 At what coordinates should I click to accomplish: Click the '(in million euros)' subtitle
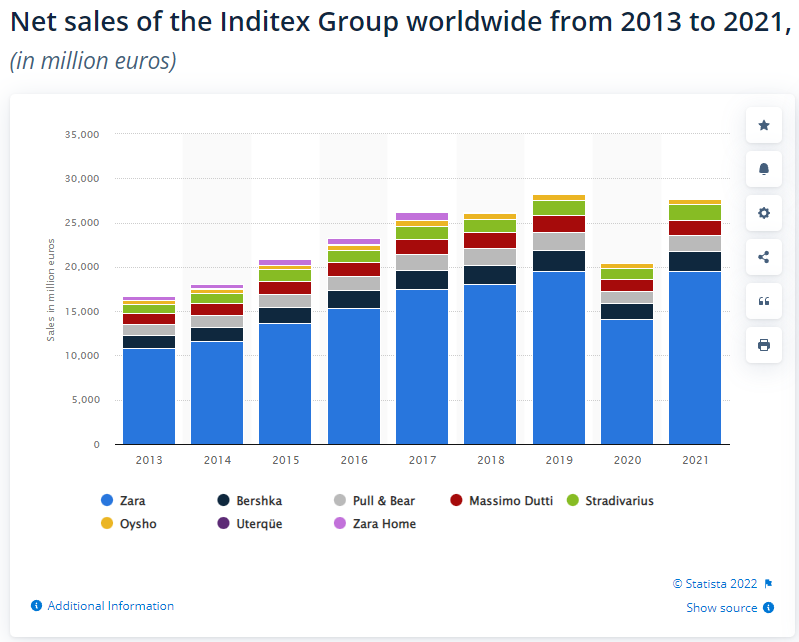[x=93, y=61]
